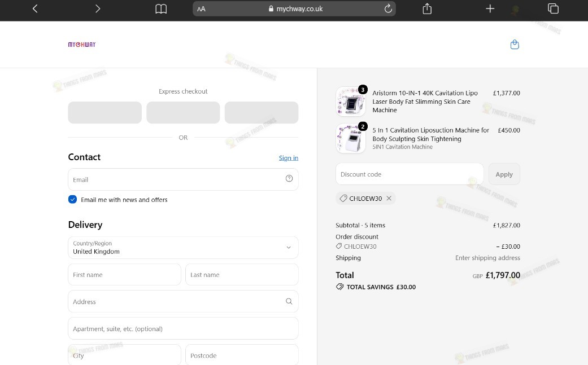The height and width of the screenshot is (365, 588).
Task: Click the Apply discount button
Action: (504, 174)
